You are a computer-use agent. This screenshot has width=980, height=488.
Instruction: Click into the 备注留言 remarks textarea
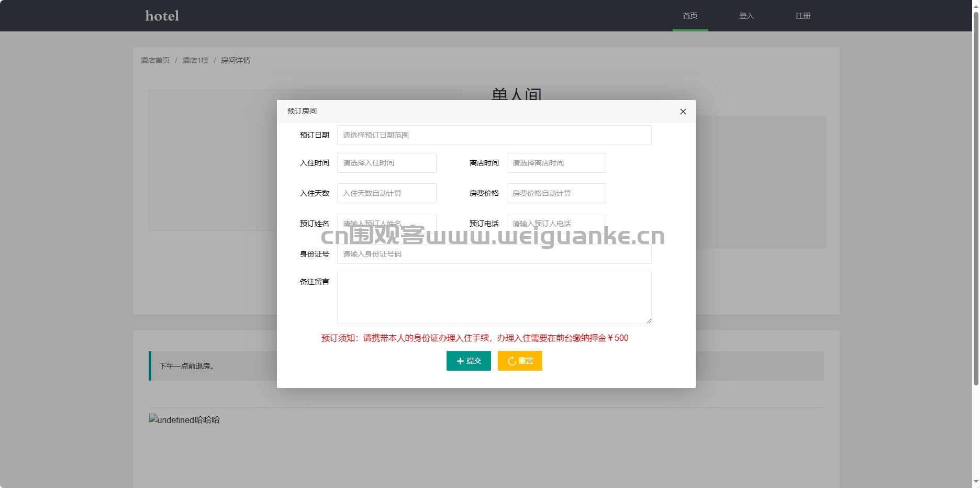pos(494,298)
